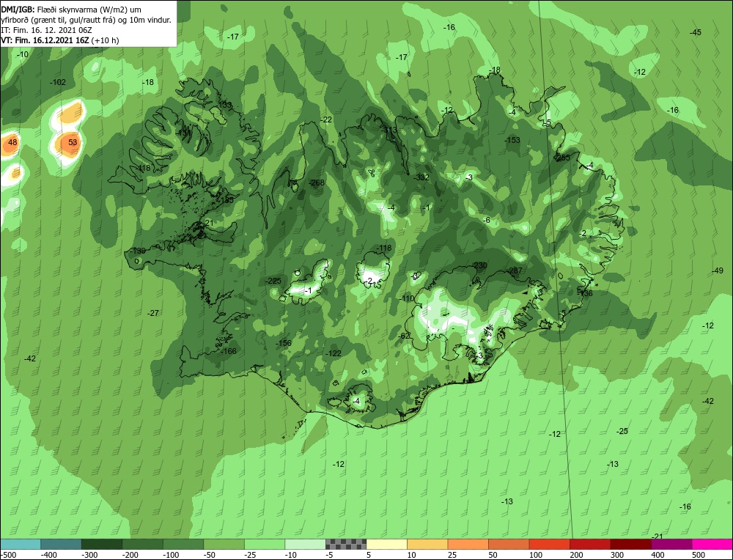Click the "-230" flux value on the map
Image resolution: width=733 pixels, height=560 pixels.
pos(479,265)
